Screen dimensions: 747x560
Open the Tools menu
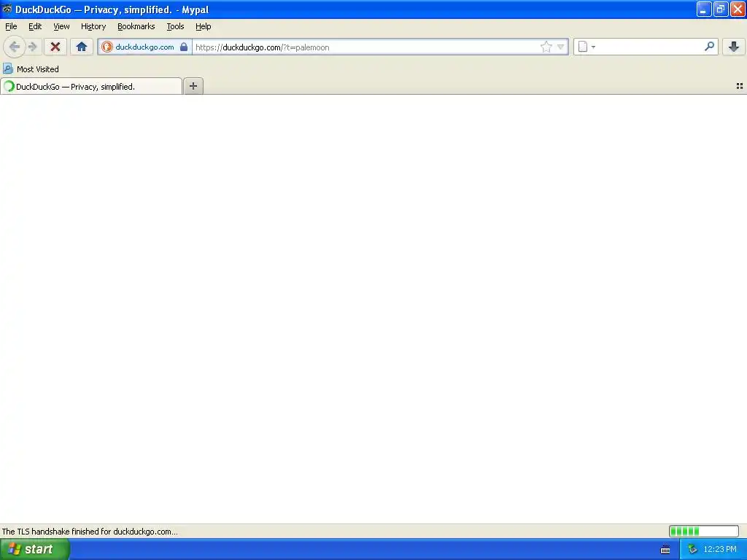(175, 26)
